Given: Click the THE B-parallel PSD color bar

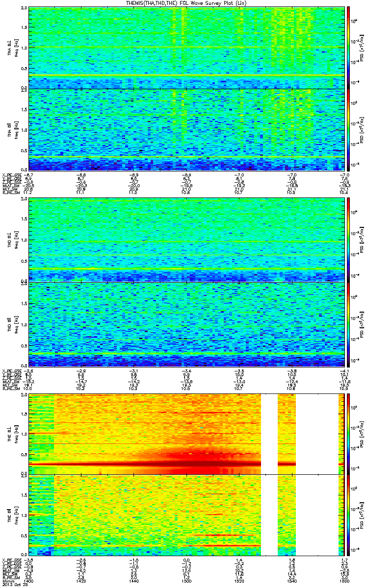Looking at the screenshot, I should 348,515.
